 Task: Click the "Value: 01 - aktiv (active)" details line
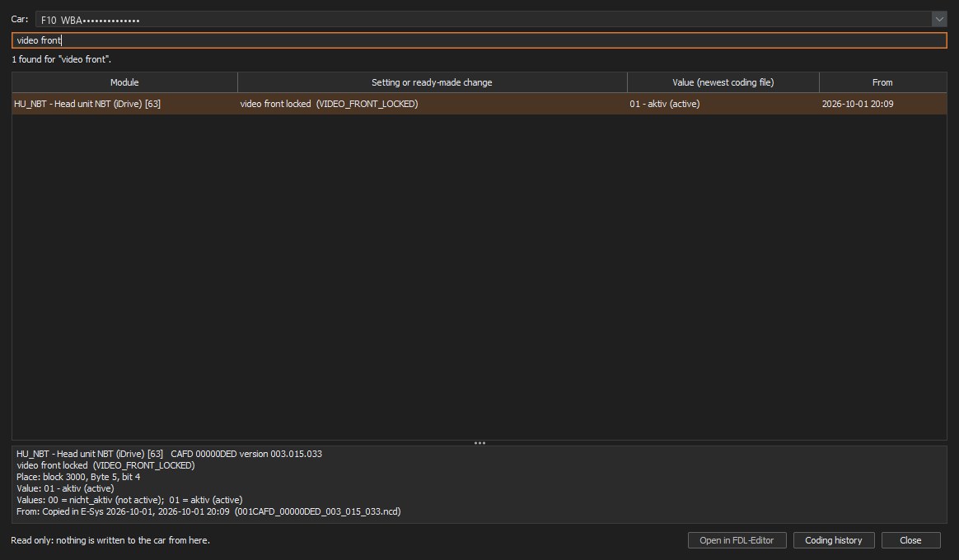[65, 488]
